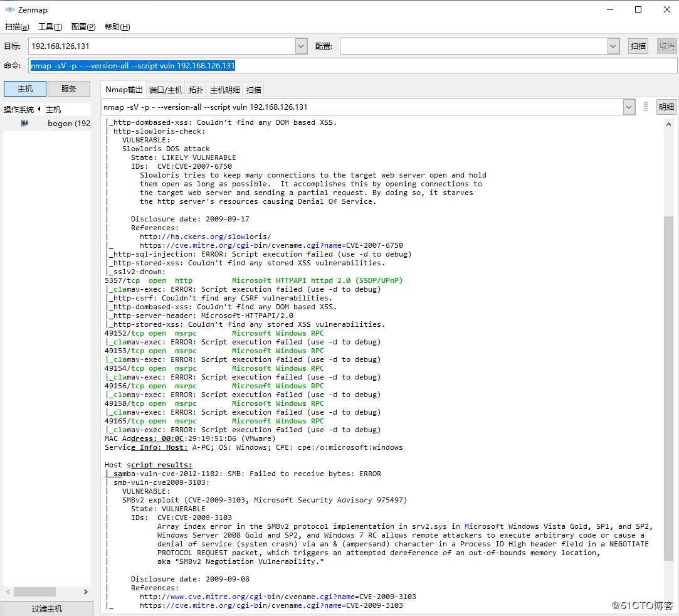Open the 配置 menu
Viewport: 679px width, 616px height.
coord(83,27)
